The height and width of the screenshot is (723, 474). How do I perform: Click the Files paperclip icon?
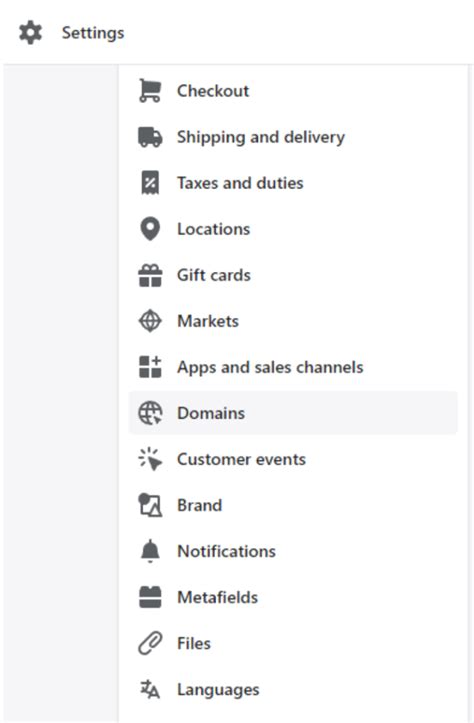[150, 643]
